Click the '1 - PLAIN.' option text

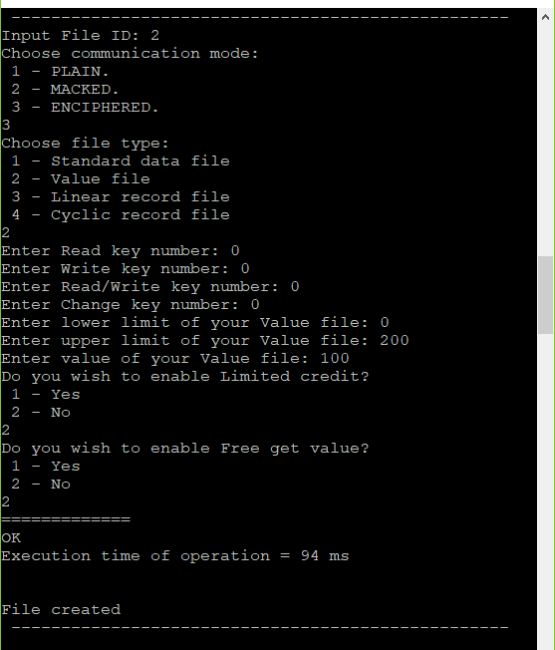(x=60, y=72)
